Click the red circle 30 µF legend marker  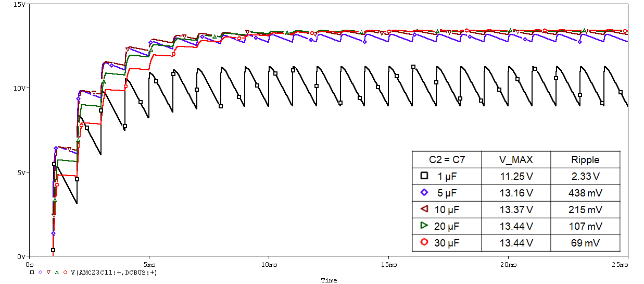point(424,242)
